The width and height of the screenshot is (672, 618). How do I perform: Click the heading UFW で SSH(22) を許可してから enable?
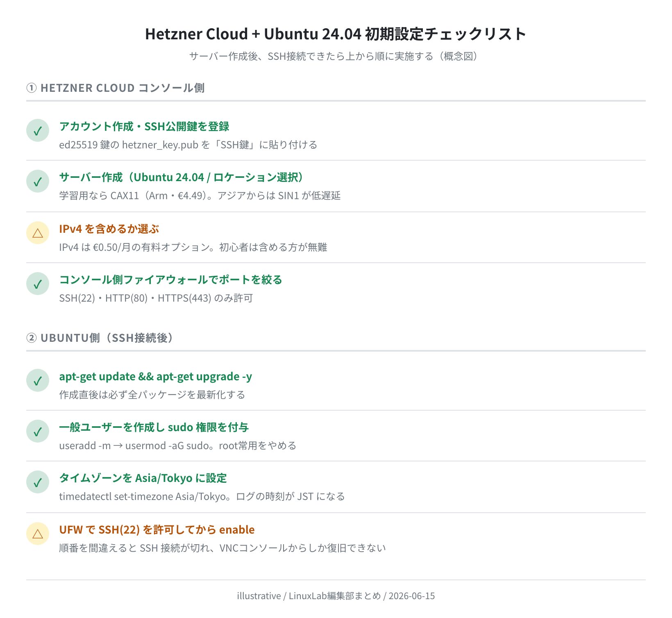pos(157,529)
